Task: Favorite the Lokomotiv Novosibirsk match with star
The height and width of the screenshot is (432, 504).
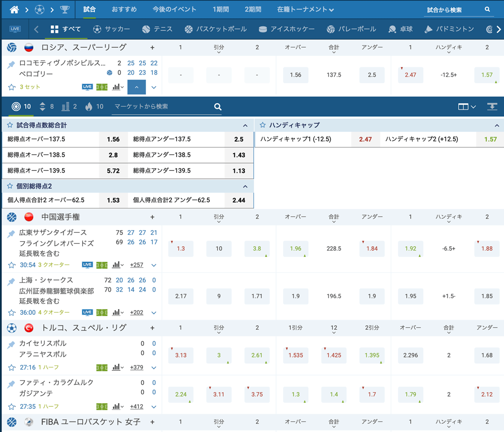Action: tap(12, 87)
